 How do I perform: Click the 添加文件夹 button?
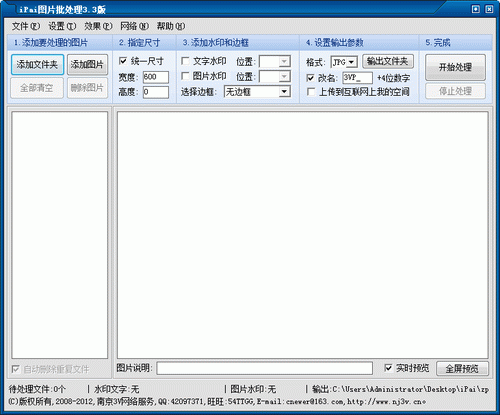pos(37,65)
